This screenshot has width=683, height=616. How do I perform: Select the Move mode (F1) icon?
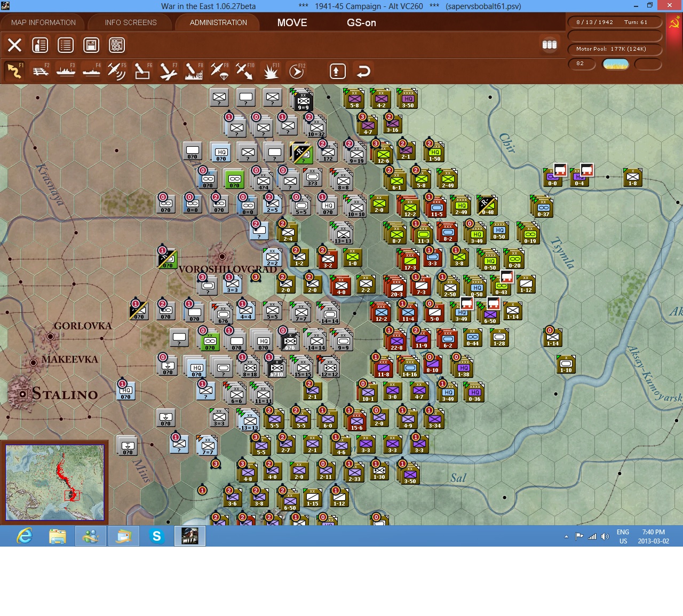click(14, 71)
